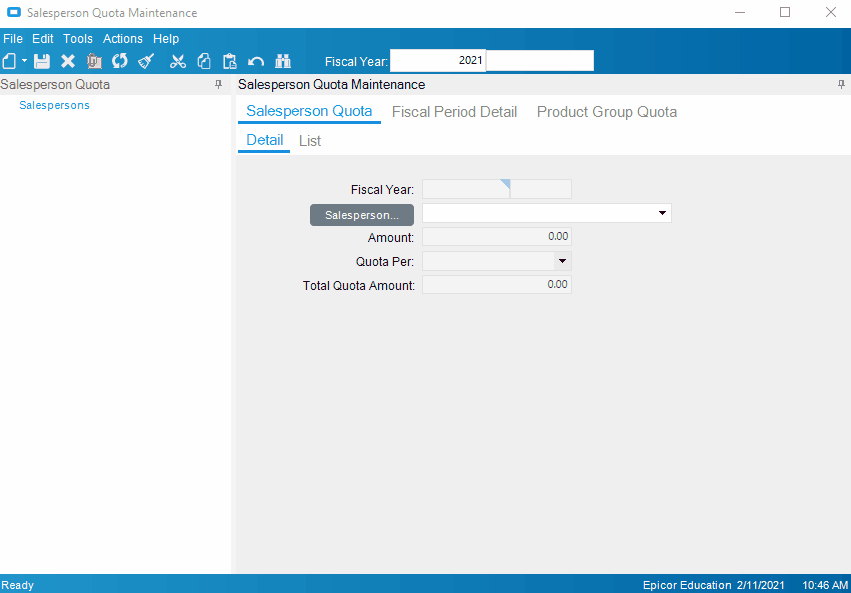The image size is (851, 593).
Task: Select Salespersons in the tree view
Action: (54, 105)
